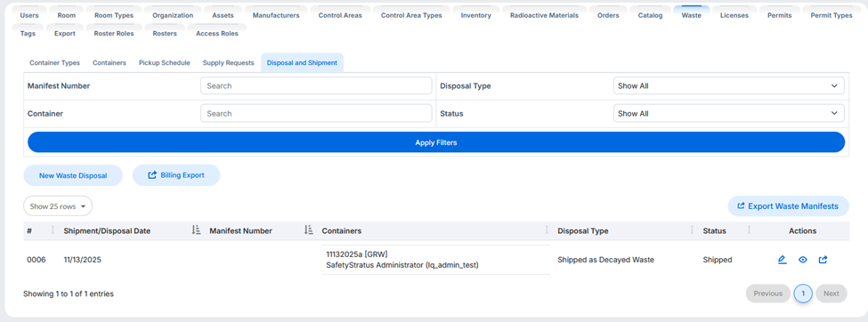
Task: Open the Radioactive Materials tab
Action: click(x=544, y=15)
